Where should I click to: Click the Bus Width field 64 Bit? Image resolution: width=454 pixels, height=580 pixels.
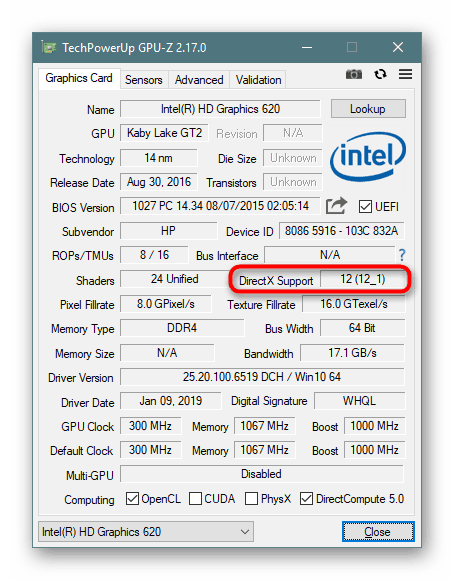click(x=363, y=328)
